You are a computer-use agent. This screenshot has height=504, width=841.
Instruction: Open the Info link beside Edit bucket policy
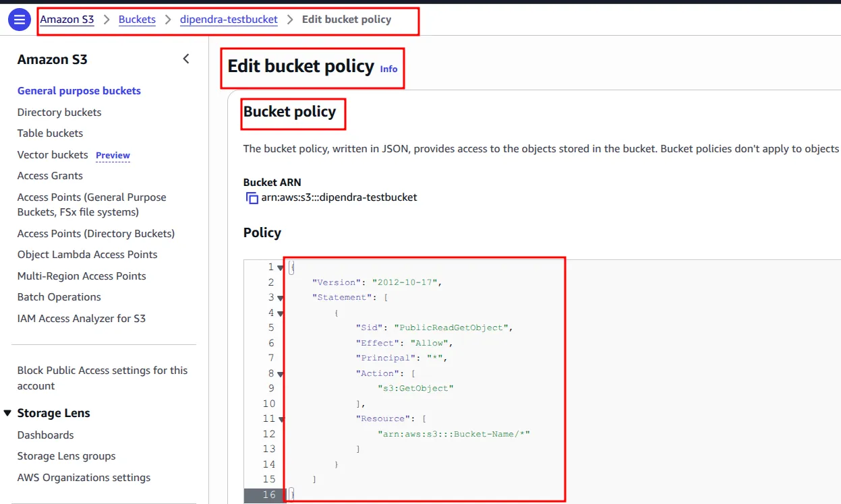tap(388, 69)
